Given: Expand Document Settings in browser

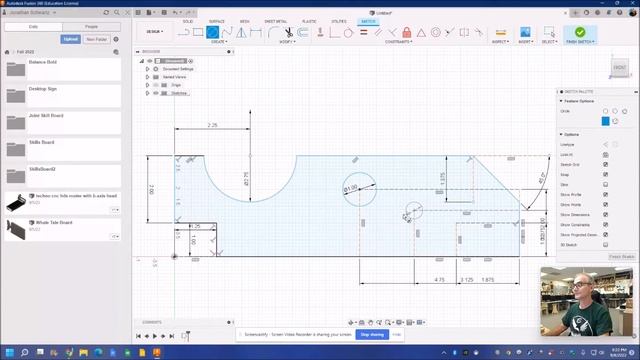Looking at the screenshot, I should coord(147,69).
